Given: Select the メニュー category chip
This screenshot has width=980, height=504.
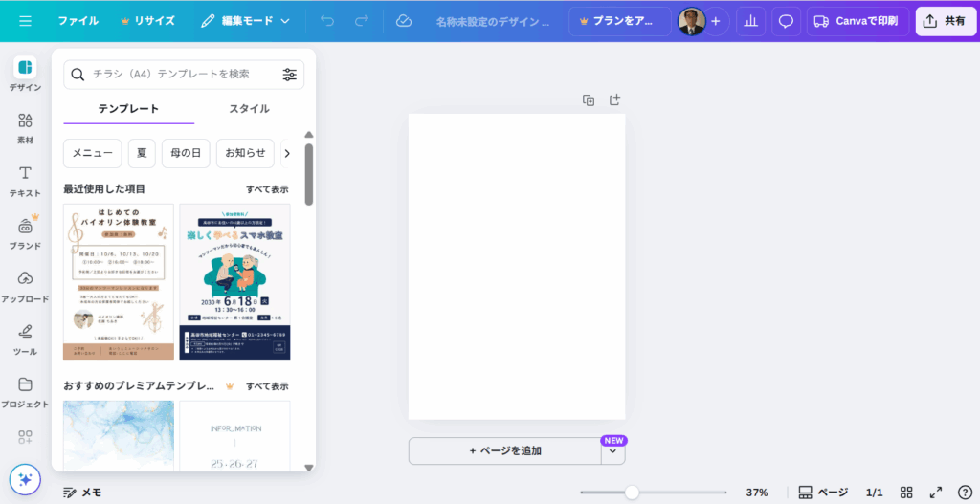Looking at the screenshot, I should [93, 153].
